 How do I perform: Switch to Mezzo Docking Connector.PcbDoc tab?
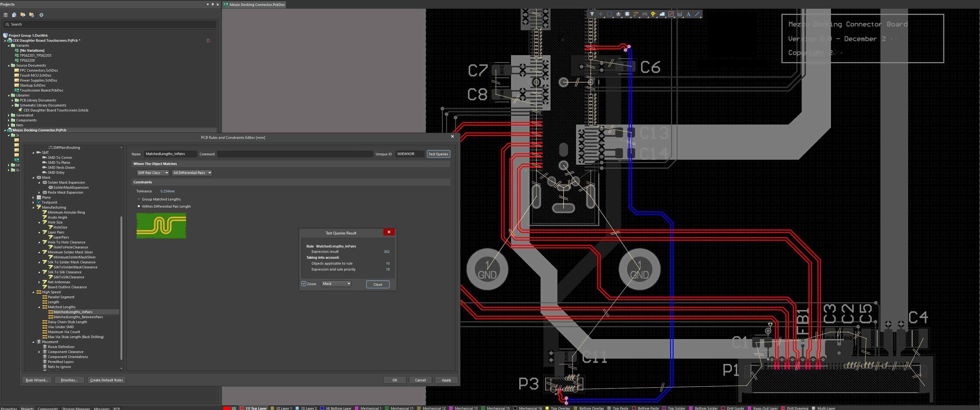coord(257,5)
